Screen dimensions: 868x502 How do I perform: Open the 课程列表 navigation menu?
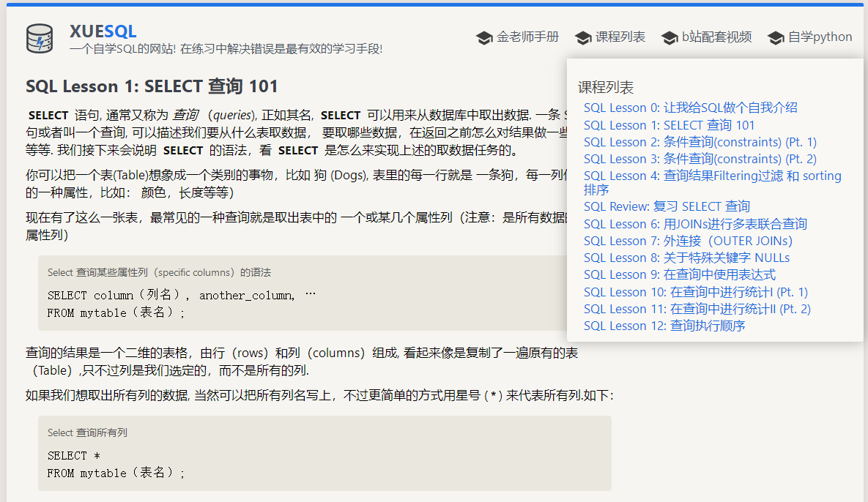(620, 37)
